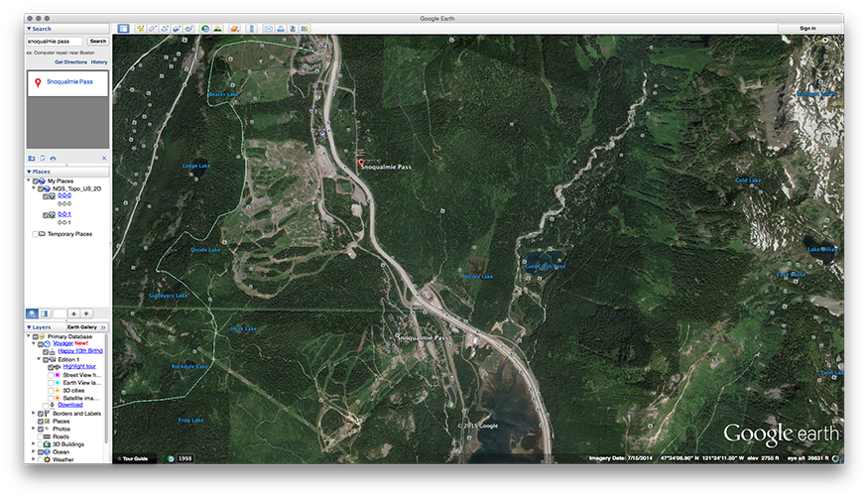868x498 pixels.
Task: Expand the Ocean layer node
Action: click(x=34, y=452)
